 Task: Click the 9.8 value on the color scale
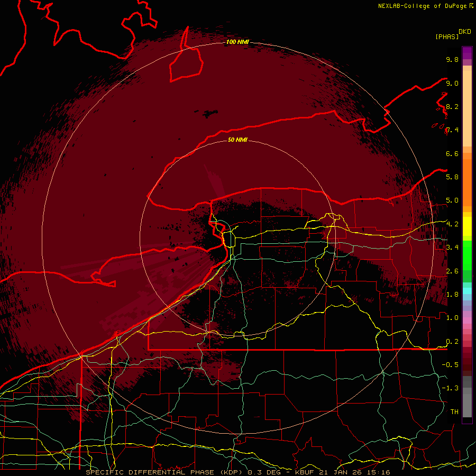(452, 59)
